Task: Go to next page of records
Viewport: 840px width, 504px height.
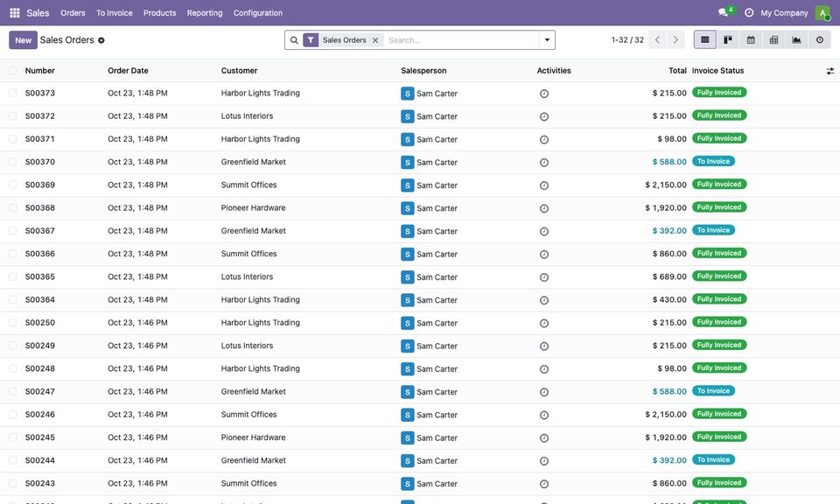Action: tap(675, 39)
